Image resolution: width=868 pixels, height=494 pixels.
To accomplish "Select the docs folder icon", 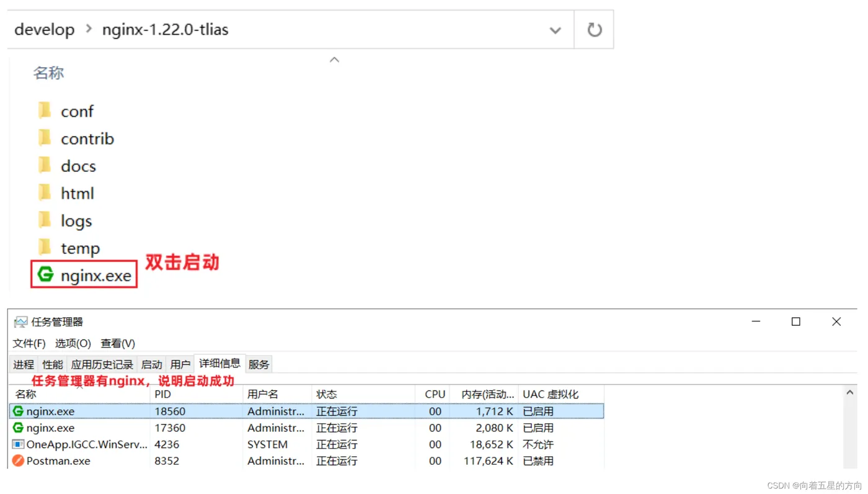I will (x=45, y=166).
